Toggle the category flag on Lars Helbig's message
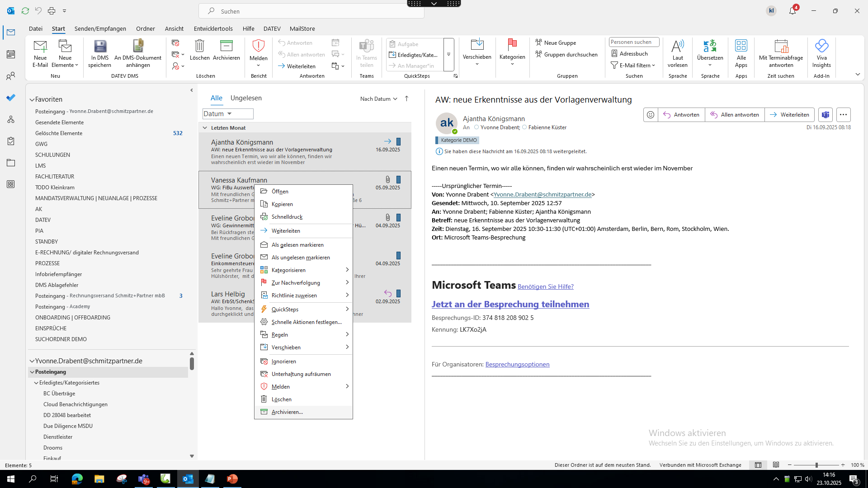This screenshot has height=488, width=868. pyautogui.click(x=398, y=293)
